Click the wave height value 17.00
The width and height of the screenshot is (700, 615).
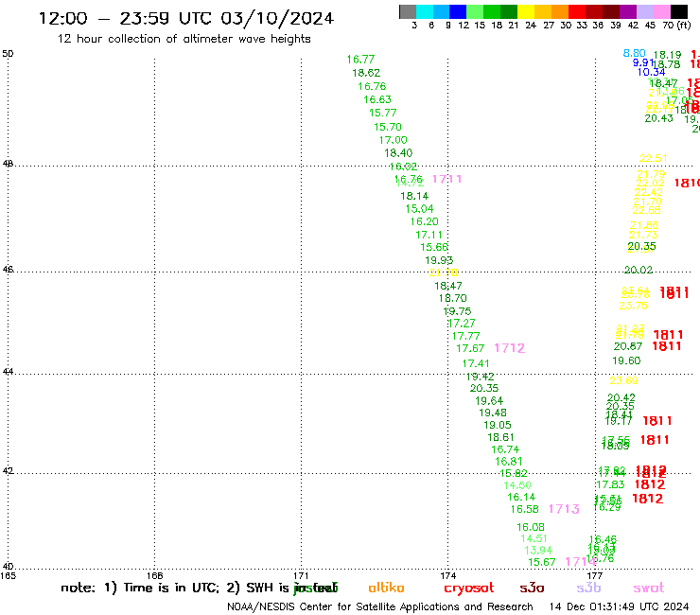[x=394, y=140]
